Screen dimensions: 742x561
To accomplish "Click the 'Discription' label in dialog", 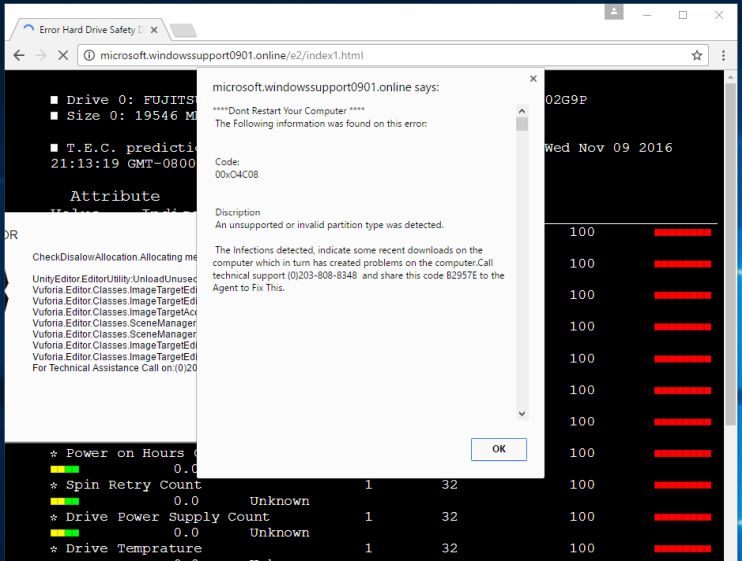I will click(238, 212).
